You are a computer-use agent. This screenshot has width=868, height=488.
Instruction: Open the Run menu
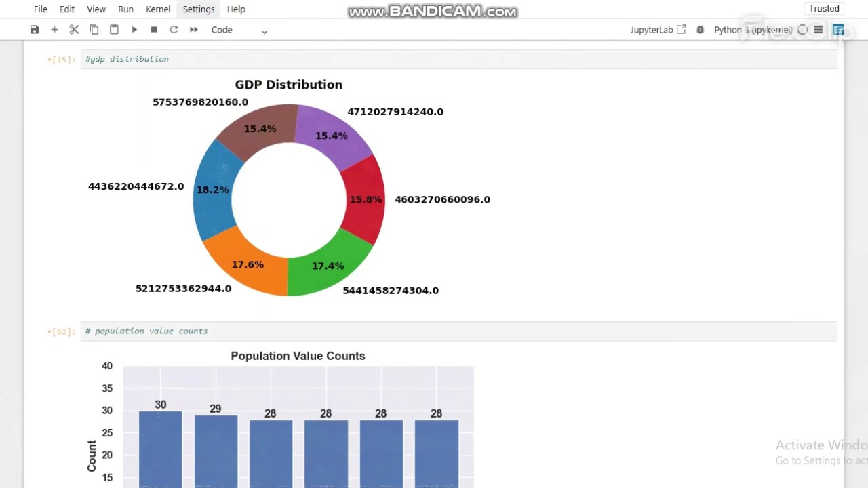tap(125, 9)
